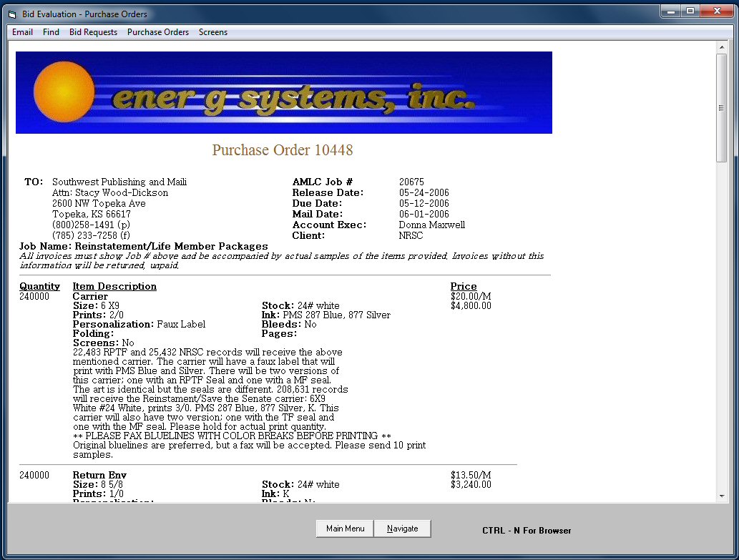Open the Screens menu
Image resolution: width=739 pixels, height=560 pixels.
[213, 32]
